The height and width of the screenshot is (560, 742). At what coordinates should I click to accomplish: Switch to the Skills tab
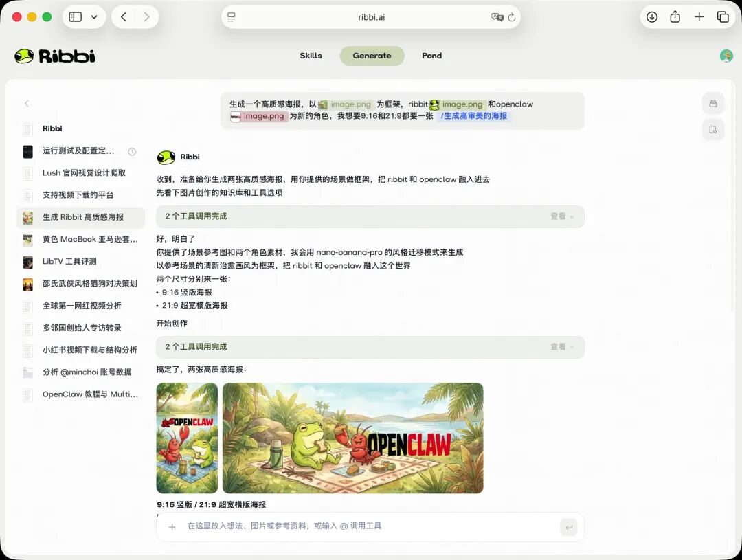tap(311, 56)
